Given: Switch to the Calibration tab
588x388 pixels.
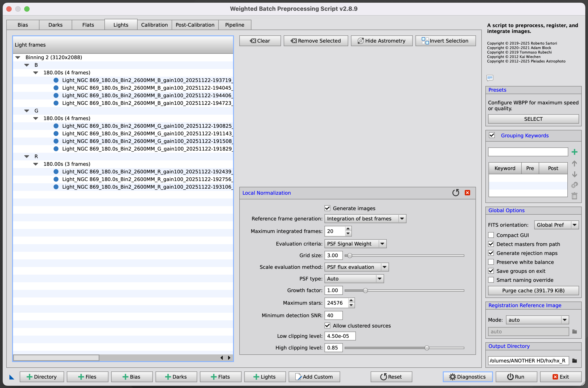Looking at the screenshot, I should 154,25.
